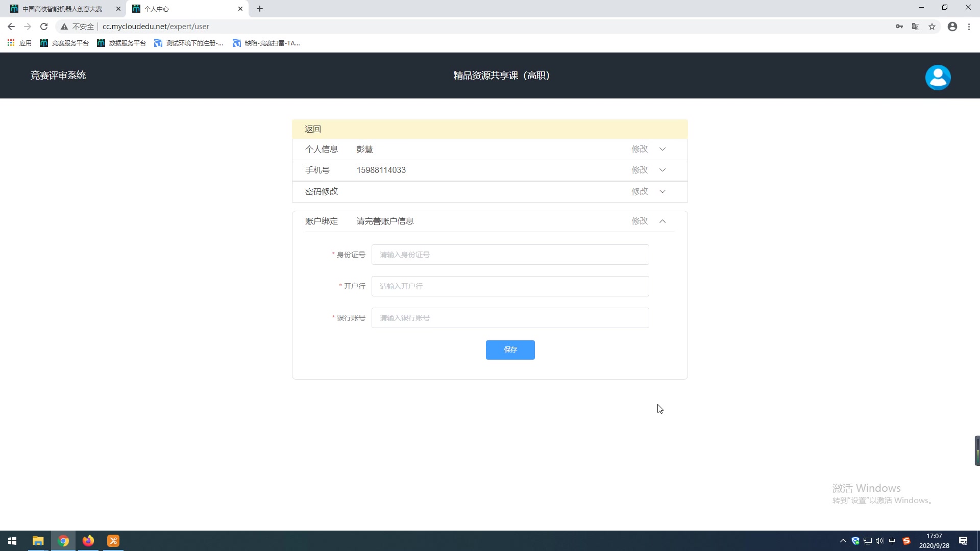Launch Firefox from taskbar

pos(88,541)
